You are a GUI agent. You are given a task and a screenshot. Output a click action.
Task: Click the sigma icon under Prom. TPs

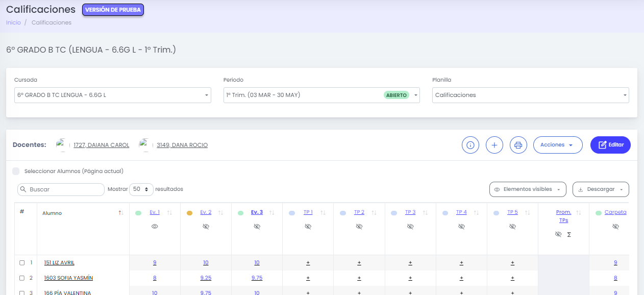[569, 234]
